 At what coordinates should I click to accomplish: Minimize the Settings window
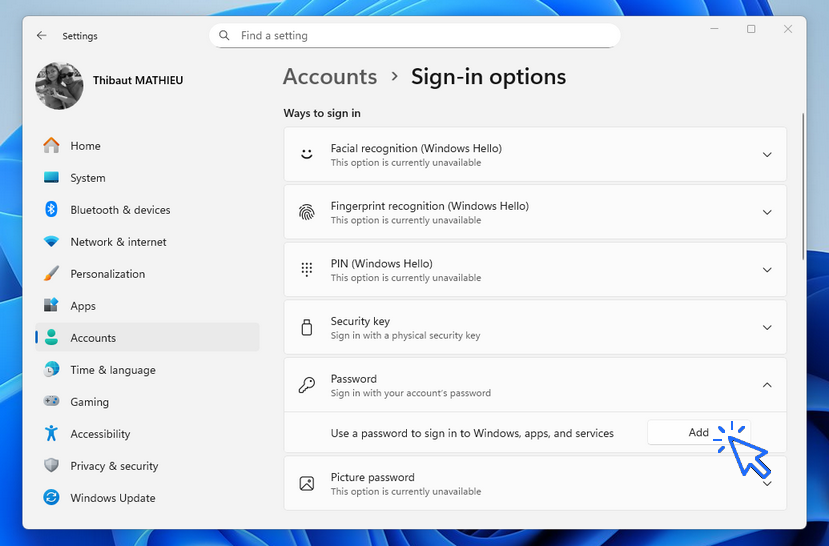(714, 29)
